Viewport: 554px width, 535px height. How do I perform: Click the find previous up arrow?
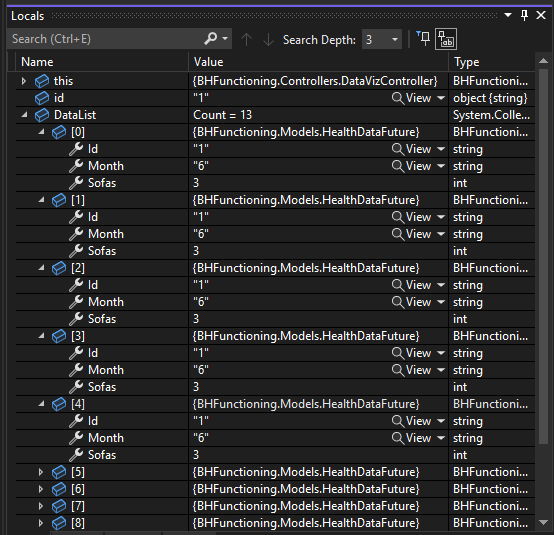[246, 39]
